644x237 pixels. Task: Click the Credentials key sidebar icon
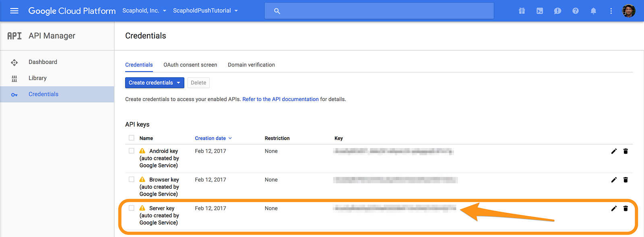coord(14,95)
